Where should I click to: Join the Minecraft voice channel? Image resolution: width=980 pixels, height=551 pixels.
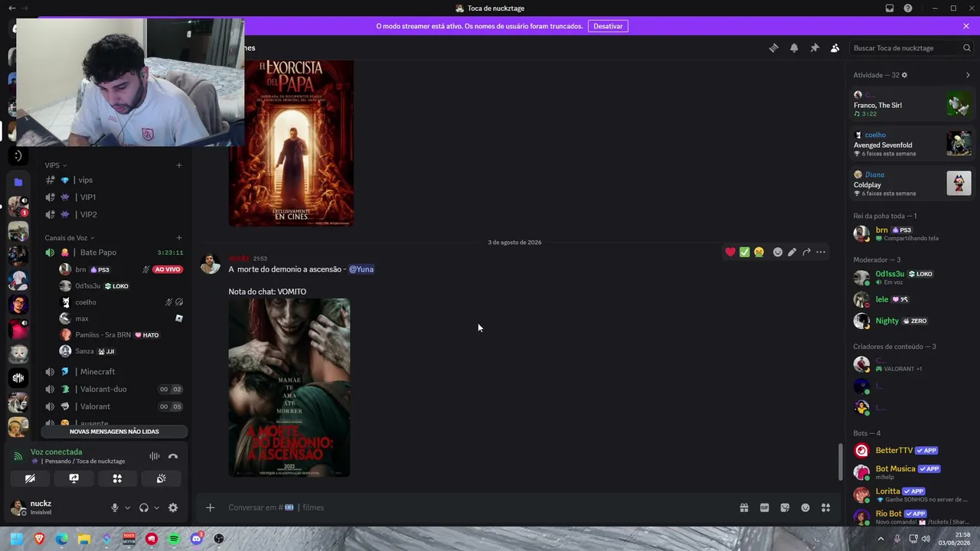click(114, 372)
